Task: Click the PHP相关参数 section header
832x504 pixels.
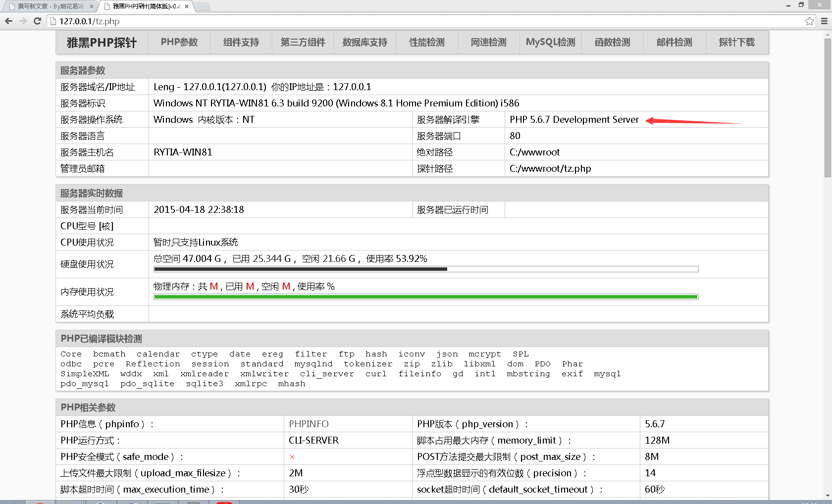Action: tap(412, 407)
